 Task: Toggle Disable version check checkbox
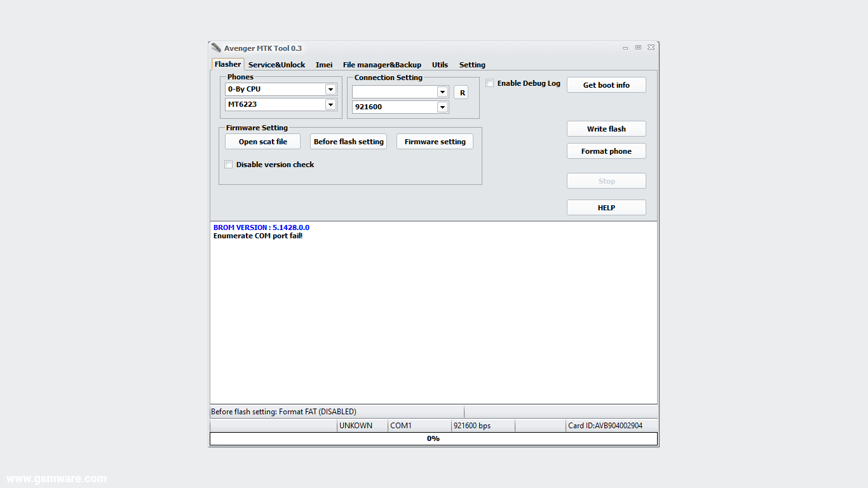tap(228, 165)
